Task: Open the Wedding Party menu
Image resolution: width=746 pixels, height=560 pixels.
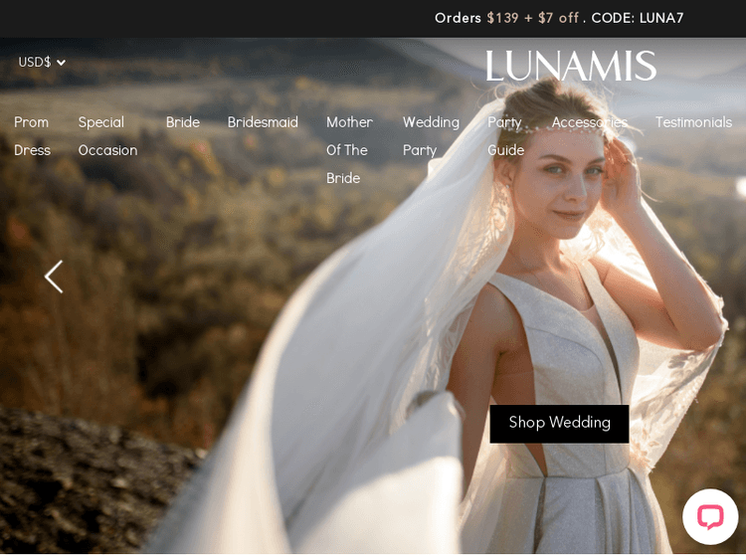Action: pyautogui.click(x=431, y=136)
